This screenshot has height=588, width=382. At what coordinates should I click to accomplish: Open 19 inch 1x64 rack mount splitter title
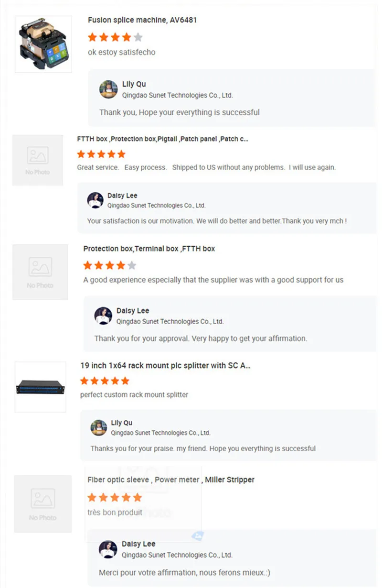tap(165, 366)
